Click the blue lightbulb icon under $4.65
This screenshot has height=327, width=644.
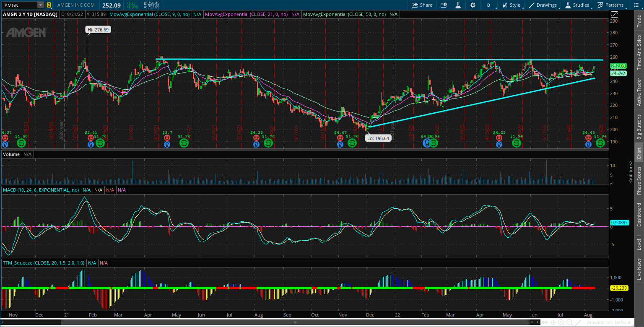[588, 145]
